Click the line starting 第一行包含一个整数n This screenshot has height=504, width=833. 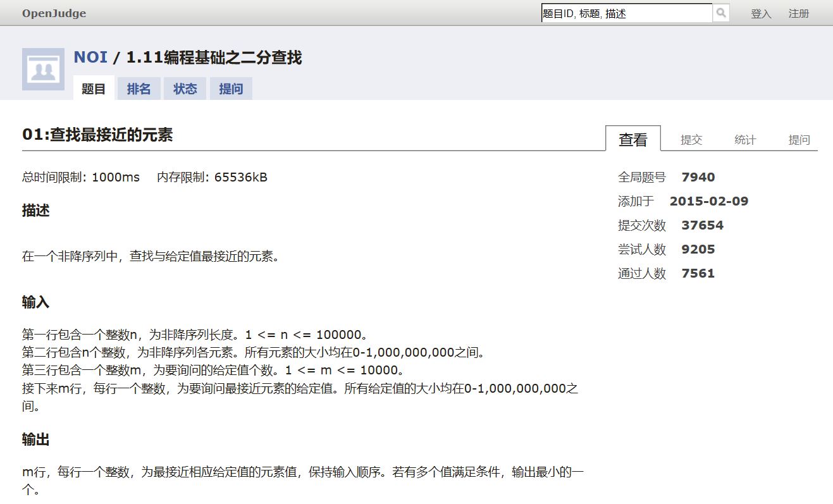tap(195, 335)
